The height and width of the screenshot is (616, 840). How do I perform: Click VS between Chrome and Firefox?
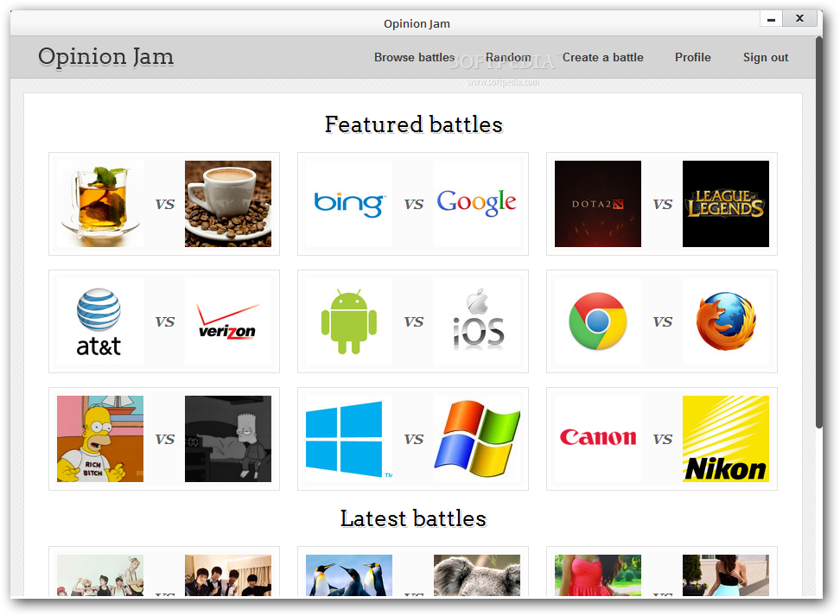(x=662, y=322)
